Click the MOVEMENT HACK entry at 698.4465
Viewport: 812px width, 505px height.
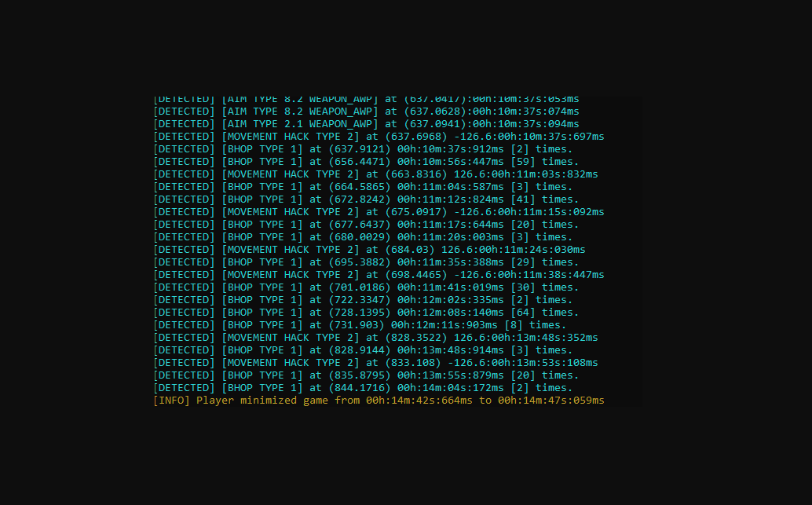[x=379, y=275]
